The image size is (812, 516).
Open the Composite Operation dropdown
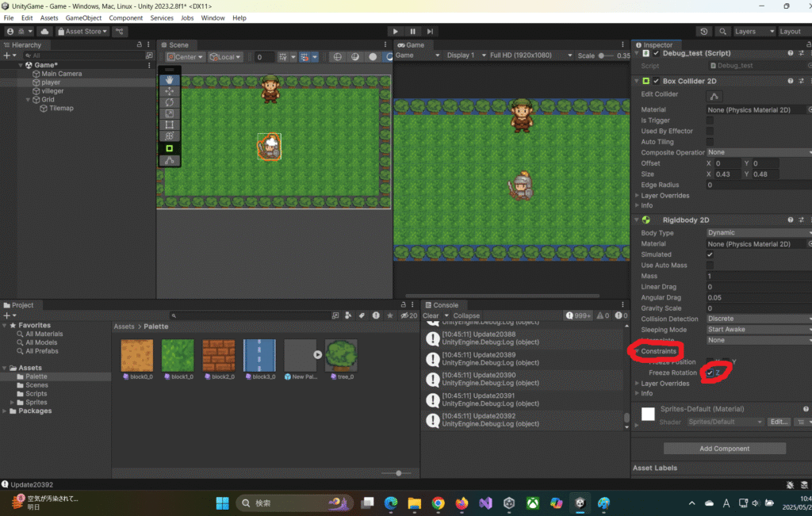click(759, 152)
